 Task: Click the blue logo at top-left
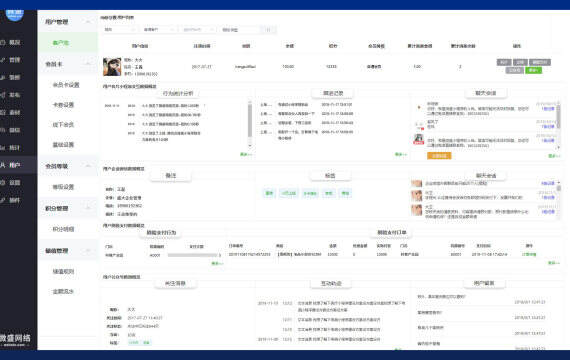pyautogui.click(x=15, y=15)
